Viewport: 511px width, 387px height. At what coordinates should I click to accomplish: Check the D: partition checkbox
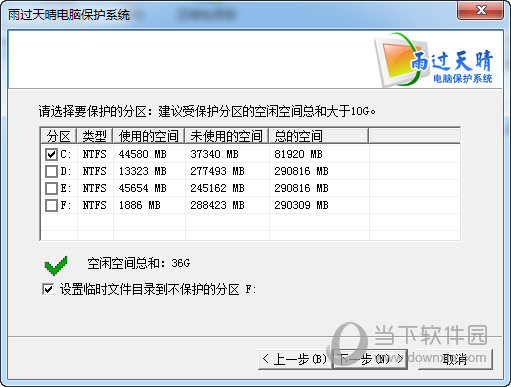coord(51,171)
